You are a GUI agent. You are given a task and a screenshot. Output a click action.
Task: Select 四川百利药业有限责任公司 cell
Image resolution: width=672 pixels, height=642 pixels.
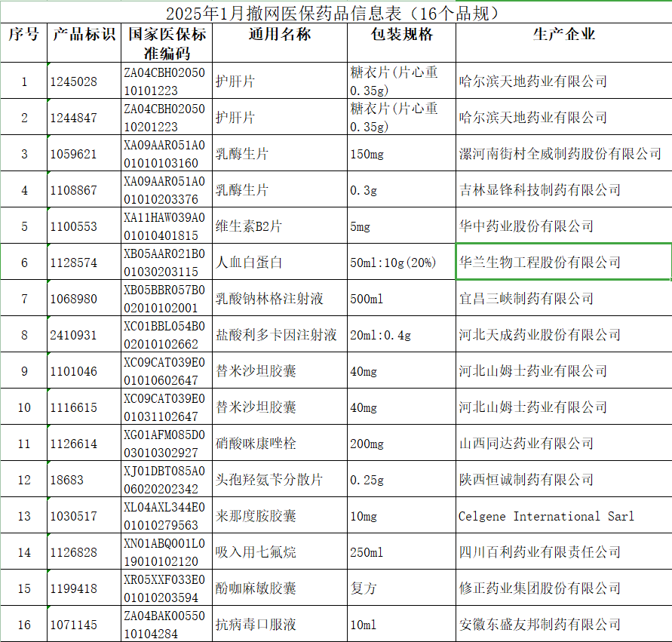tap(564, 552)
